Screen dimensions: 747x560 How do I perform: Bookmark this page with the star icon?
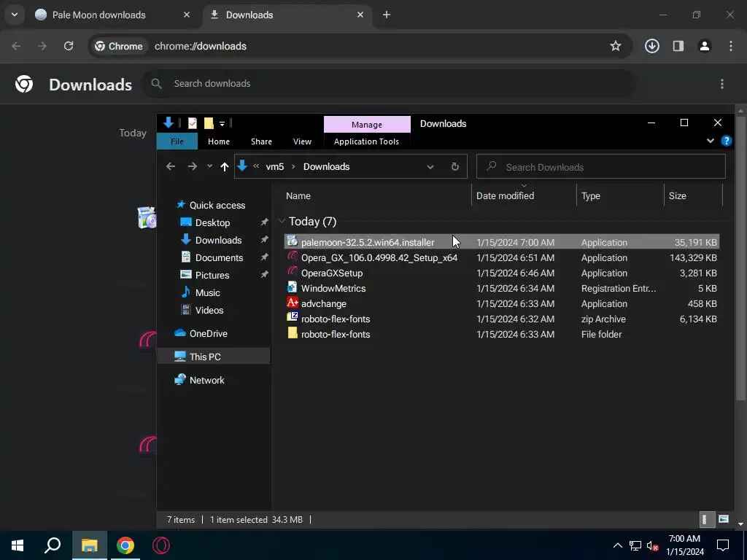pyautogui.click(x=616, y=46)
